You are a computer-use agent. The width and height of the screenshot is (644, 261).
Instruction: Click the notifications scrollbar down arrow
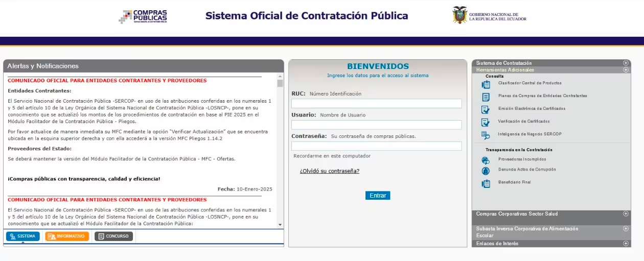click(x=280, y=225)
